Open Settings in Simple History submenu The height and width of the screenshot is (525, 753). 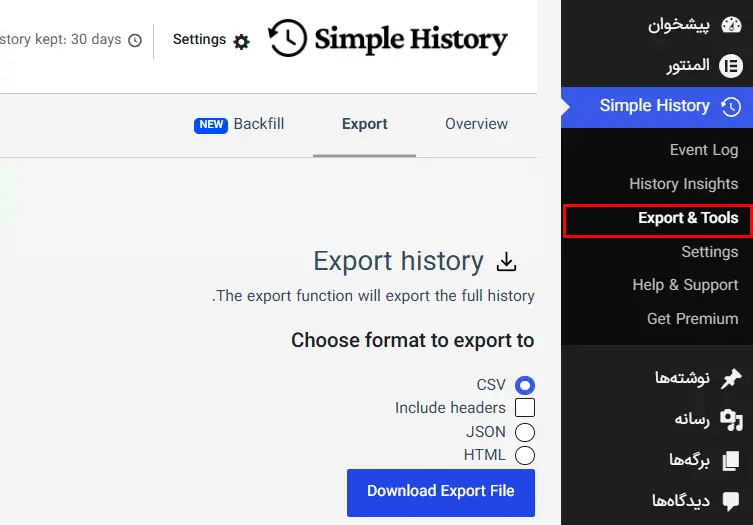coord(710,252)
